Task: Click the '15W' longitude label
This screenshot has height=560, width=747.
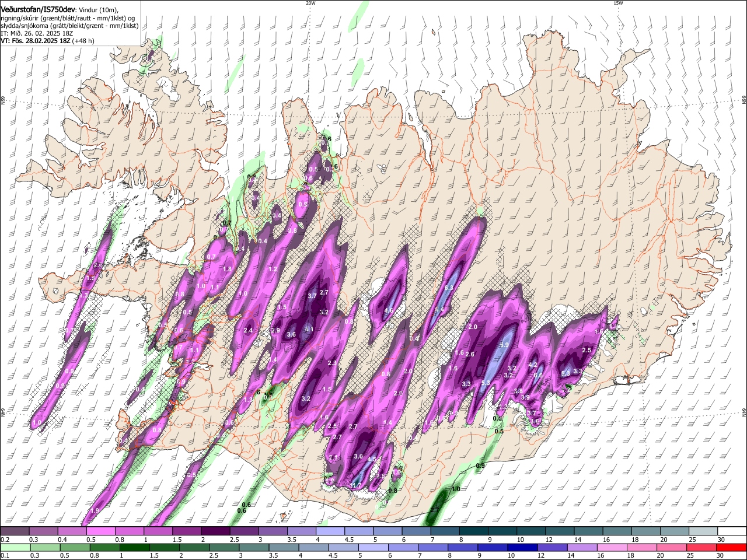Action: click(x=618, y=3)
